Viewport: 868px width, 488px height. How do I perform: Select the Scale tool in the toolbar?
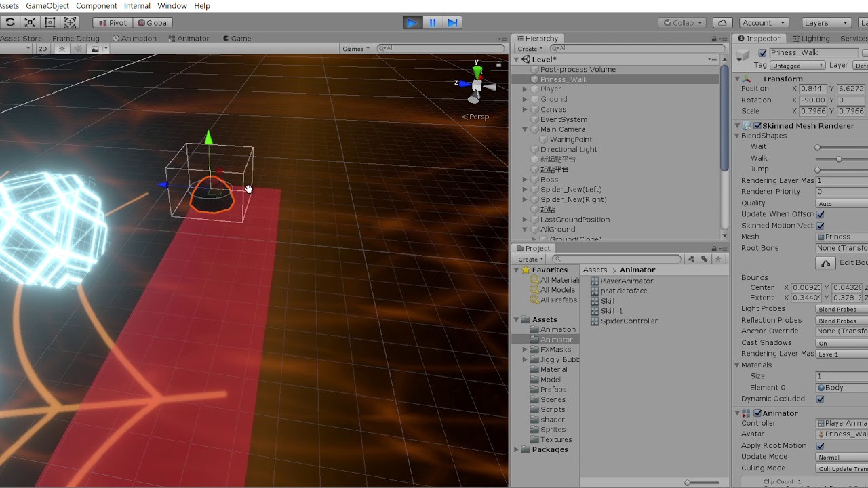[30, 22]
